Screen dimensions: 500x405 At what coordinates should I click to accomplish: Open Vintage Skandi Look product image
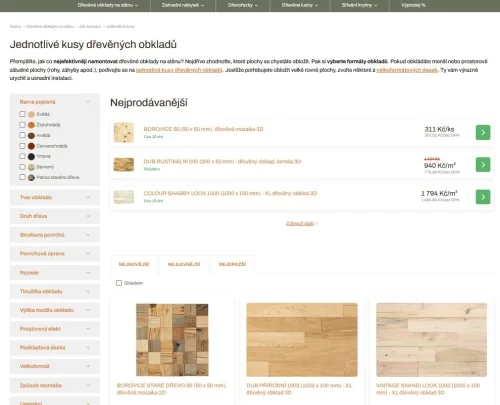pyautogui.click(x=431, y=340)
